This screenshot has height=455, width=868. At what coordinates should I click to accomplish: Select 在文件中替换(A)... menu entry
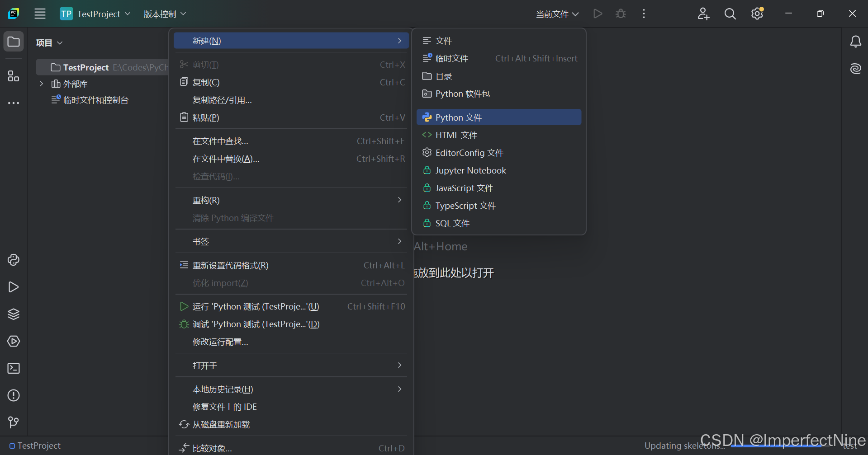291,159
